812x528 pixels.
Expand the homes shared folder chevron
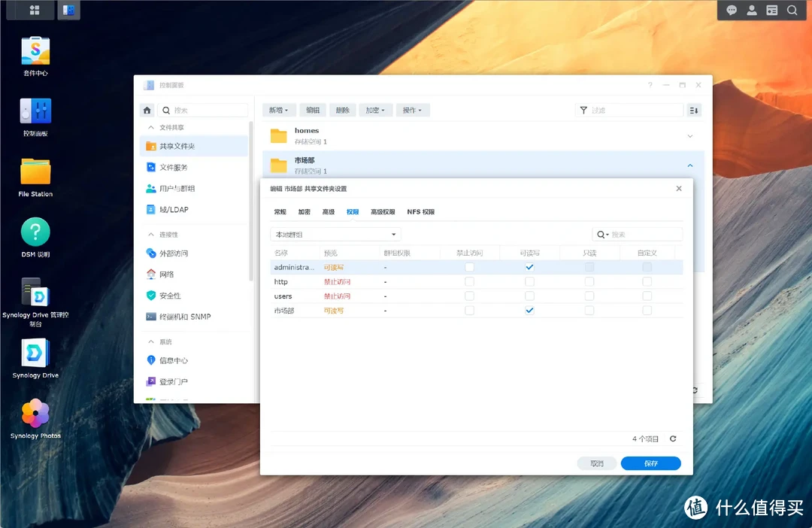(x=690, y=136)
